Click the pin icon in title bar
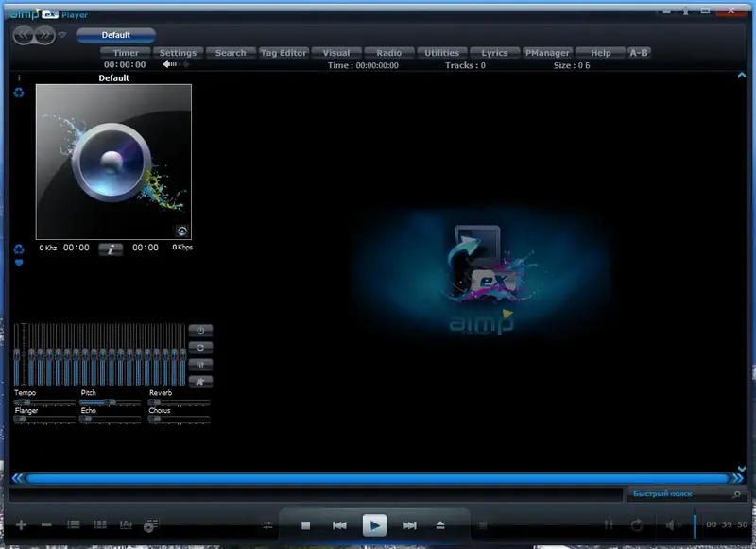Viewport: 756px width, 549px height. (686, 10)
